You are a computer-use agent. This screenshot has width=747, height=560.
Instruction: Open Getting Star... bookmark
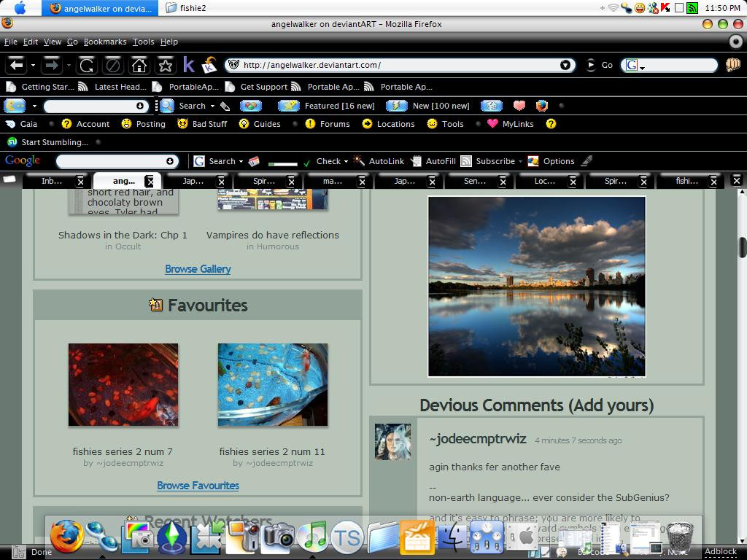pos(41,87)
